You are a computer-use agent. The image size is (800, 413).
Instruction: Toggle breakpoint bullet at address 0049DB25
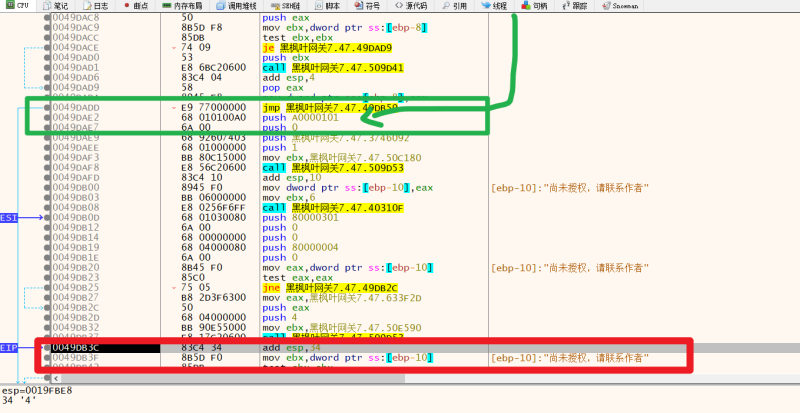[46, 286]
